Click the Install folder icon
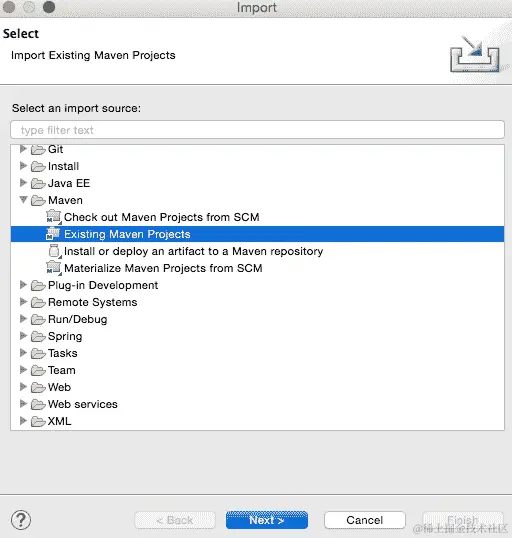Image resolution: width=512 pixels, height=538 pixels. [x=38, y=166]
